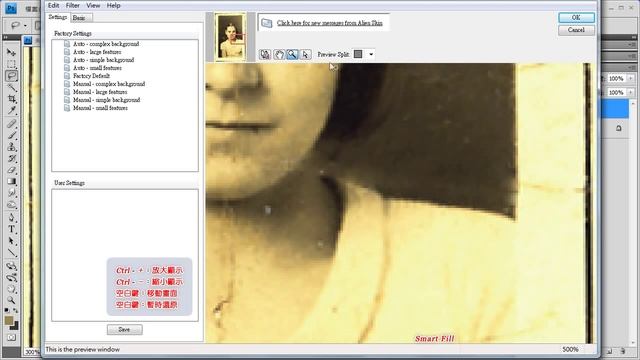Select the Eraser tool
This screenshot has width=640, height=360.
[11, 170]
